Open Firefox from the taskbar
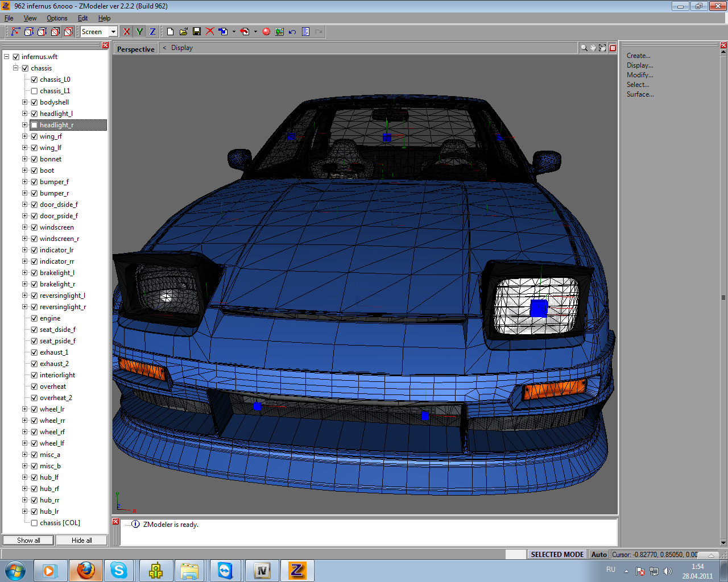Viewport: 728px width, 582px height. click(86, 570)
